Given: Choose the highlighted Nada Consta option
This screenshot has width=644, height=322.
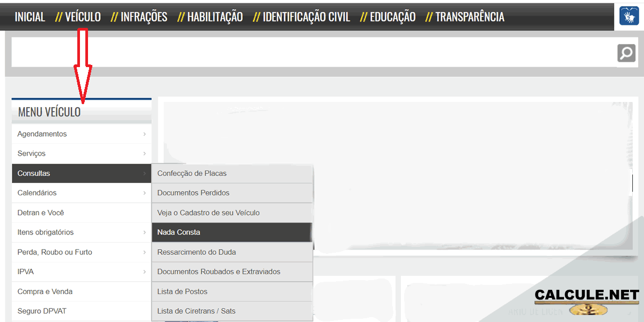Looking at the screenshot, I should (x=232, y=232).
